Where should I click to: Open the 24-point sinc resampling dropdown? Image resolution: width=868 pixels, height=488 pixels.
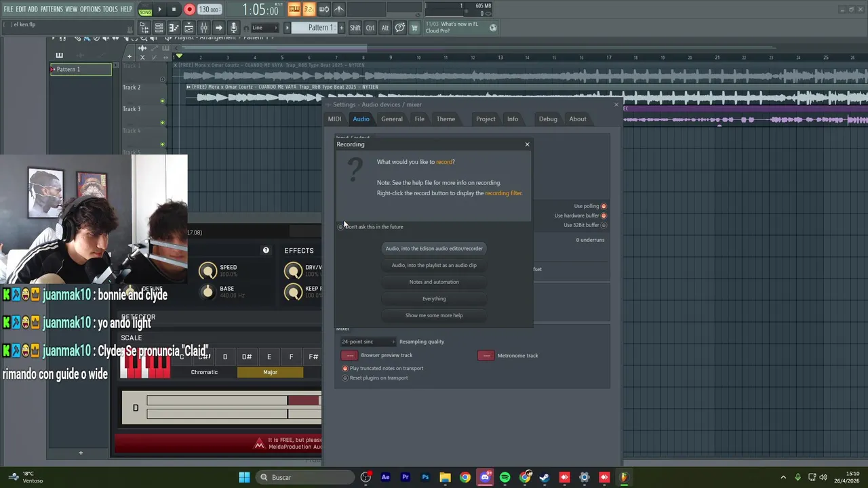[x=368, y=342]
